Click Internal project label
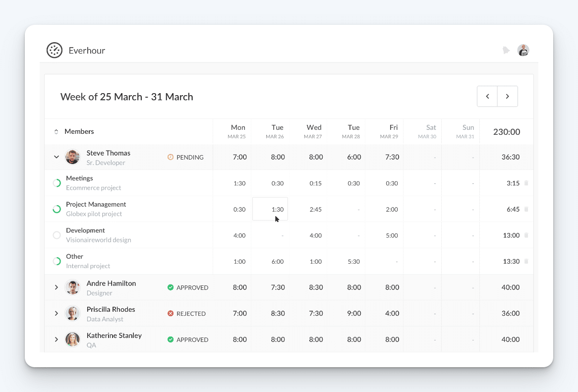The image size is (578, 392). (x=88, y=266)
